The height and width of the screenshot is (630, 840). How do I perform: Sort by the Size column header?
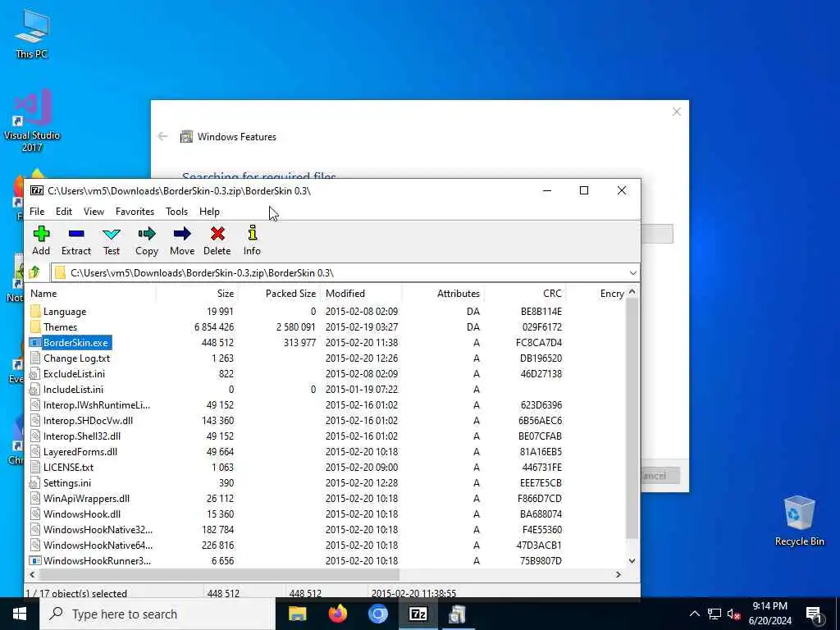[197, 294]
